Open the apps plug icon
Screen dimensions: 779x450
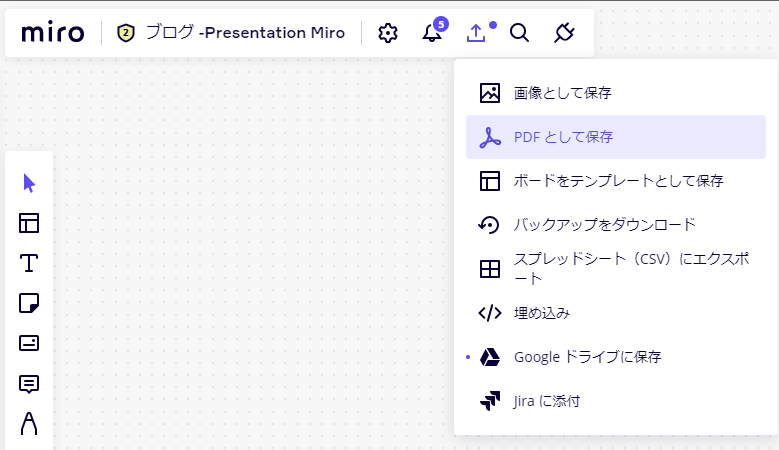tap(564, 33)
